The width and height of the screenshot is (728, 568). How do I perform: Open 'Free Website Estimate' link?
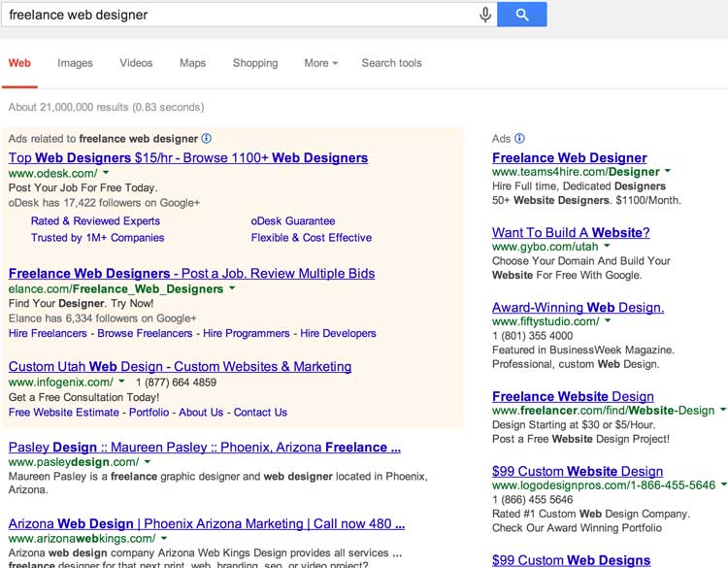tap(64, 412)
